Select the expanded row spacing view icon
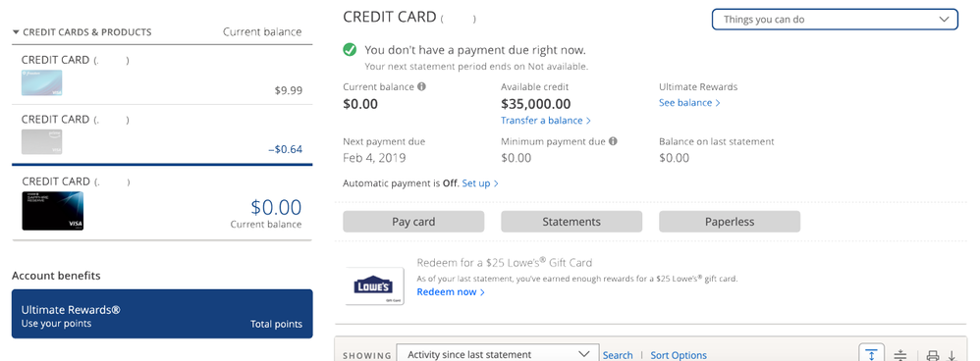 871,353
